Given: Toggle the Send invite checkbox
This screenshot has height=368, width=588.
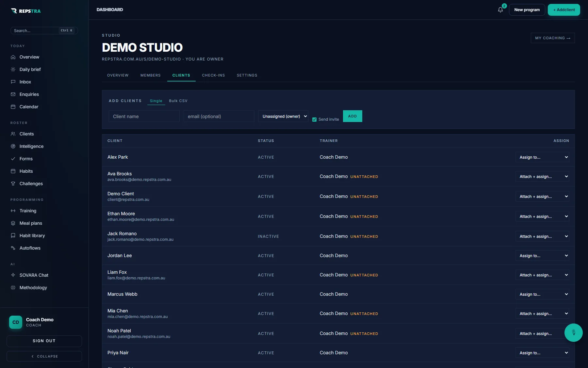Looking at the screenshot, I should (314, 119).
